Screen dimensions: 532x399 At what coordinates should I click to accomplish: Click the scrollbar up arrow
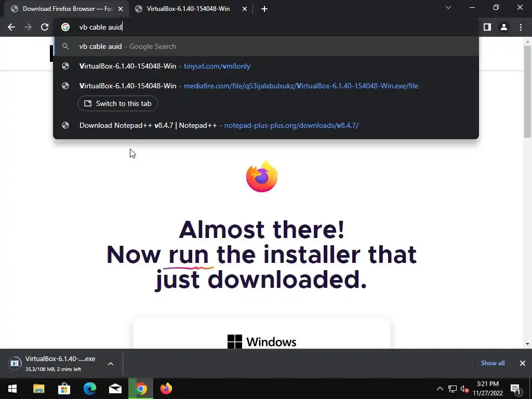pyautogui.click(x=527, y=42)
